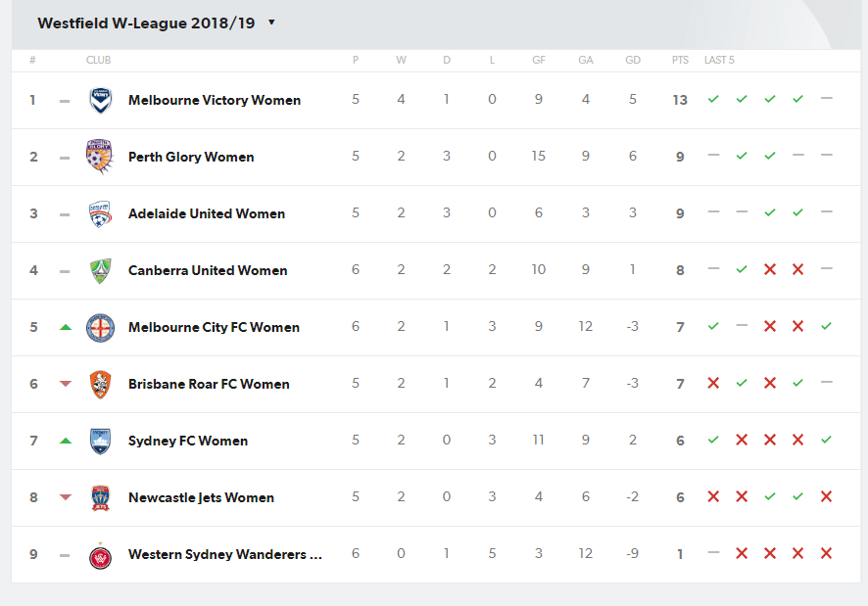The width and height of the screenshot is (868, 606).
Task: Click Melbourne City's green up-arrow position indicator
Action: pyautogui.click(x=66, y=327)
